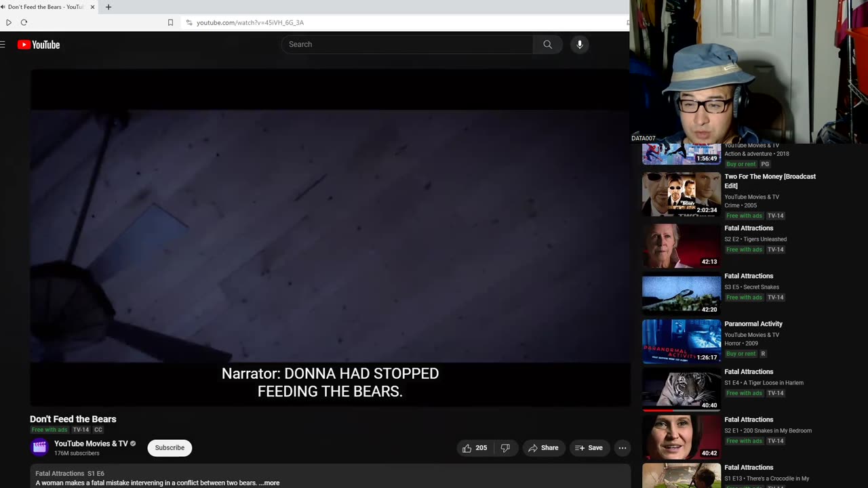Click the CC badge under the video title

click(98, 430)
